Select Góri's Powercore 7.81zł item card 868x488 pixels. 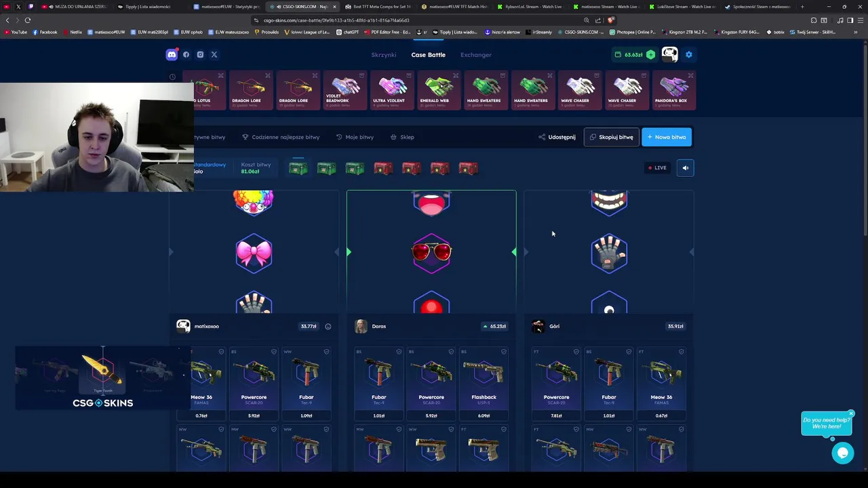pos(556,384)
